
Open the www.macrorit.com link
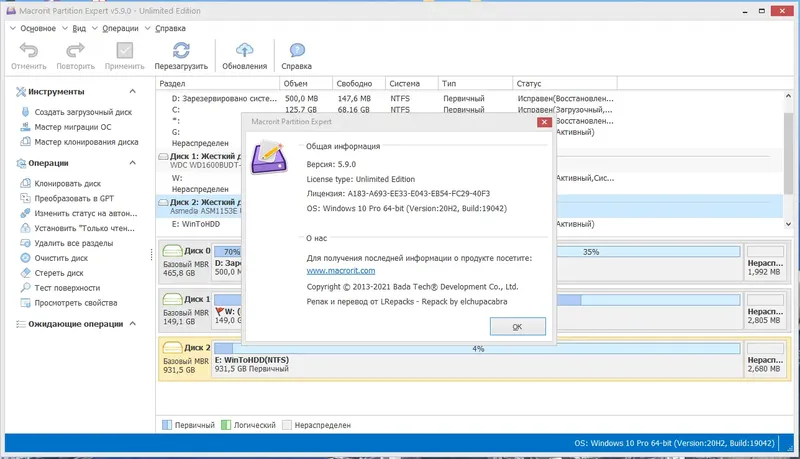pyautogui.click(x=340, y=271)
